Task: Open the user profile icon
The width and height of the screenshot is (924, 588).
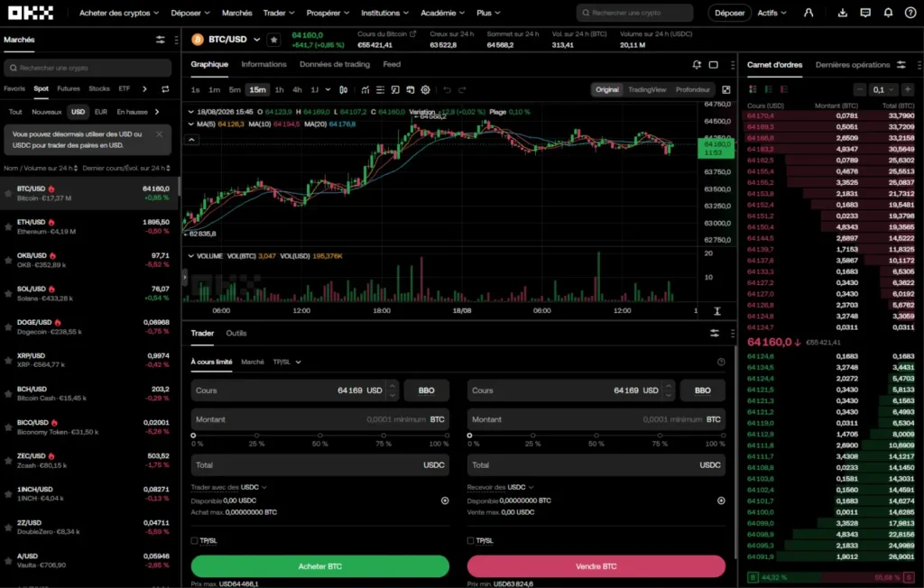Action: pos(808,13)
